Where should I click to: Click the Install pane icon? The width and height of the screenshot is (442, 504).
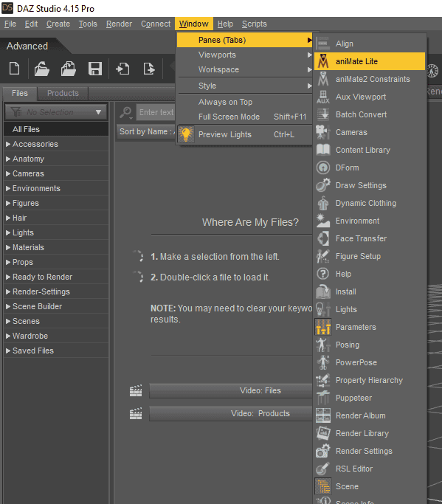click(x=323, y=291)
